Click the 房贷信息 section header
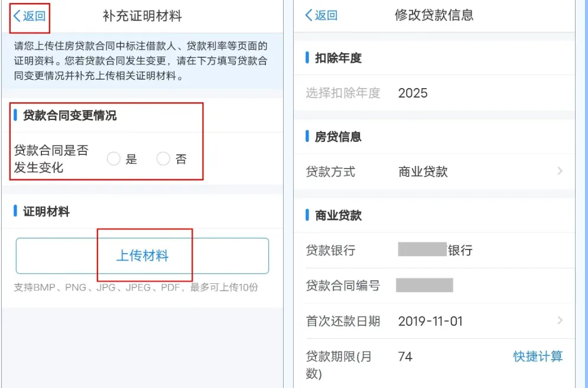 (x=338, y=137)
